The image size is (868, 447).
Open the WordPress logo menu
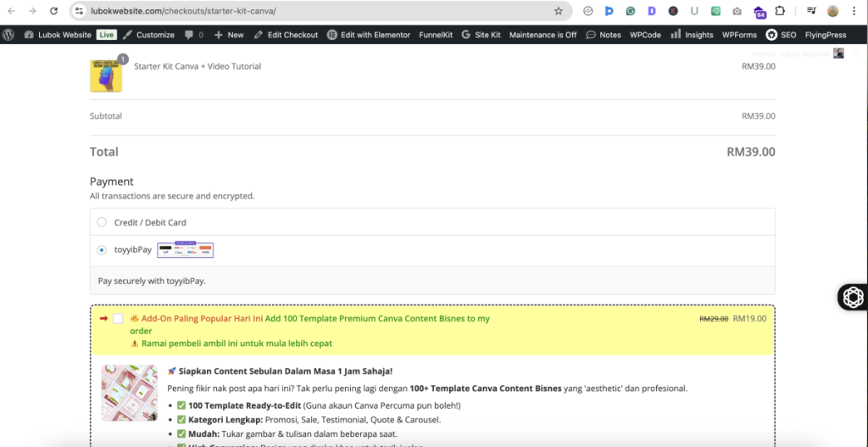coord(8,35)
